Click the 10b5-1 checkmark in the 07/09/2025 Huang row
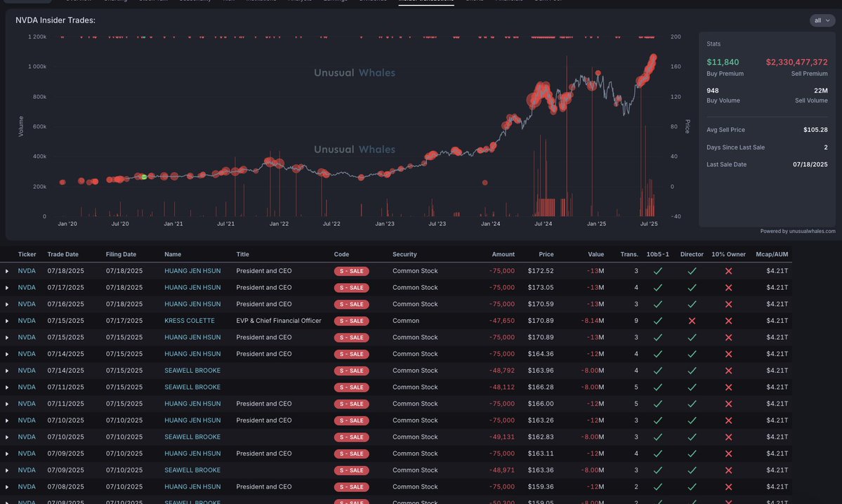Screen dimensions: 842x504 657,454
